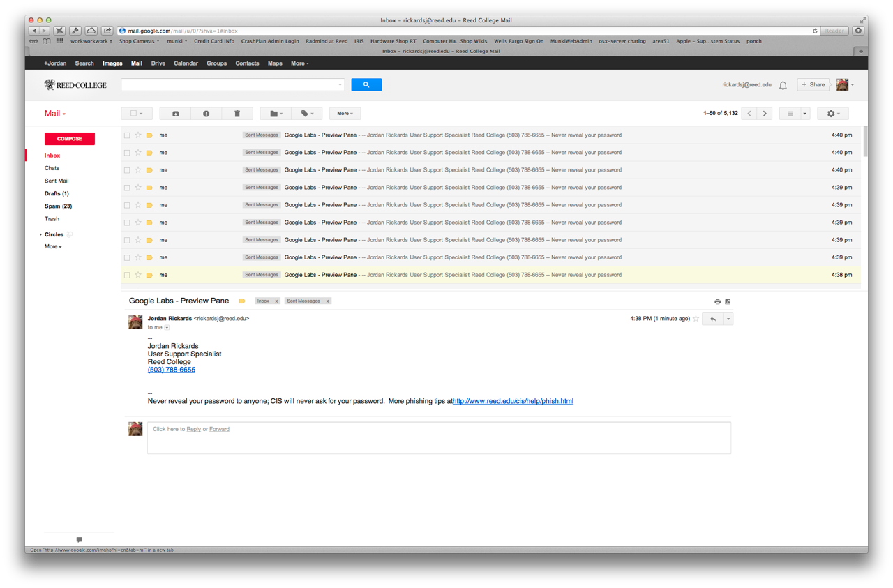The height and width of the screenshot is (588, 893).
Task: Open the notifications bell icon
Action: (x=783, y=85)
